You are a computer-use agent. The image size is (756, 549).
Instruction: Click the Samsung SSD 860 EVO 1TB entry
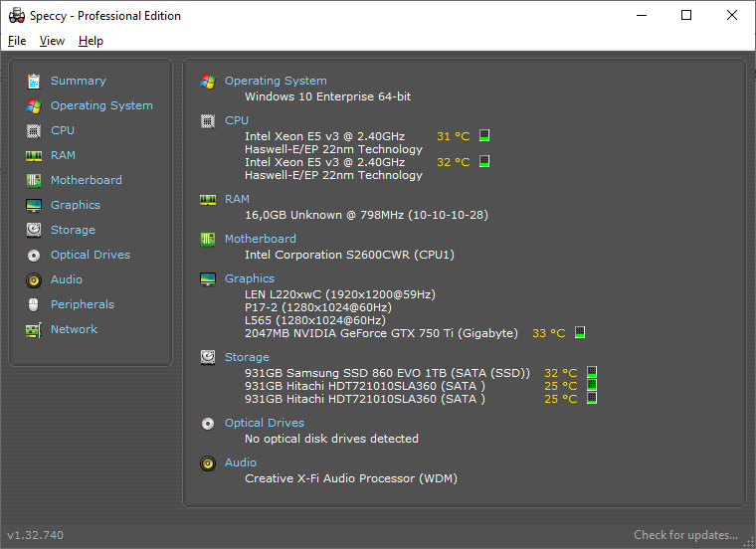click(x=387, y=373)
